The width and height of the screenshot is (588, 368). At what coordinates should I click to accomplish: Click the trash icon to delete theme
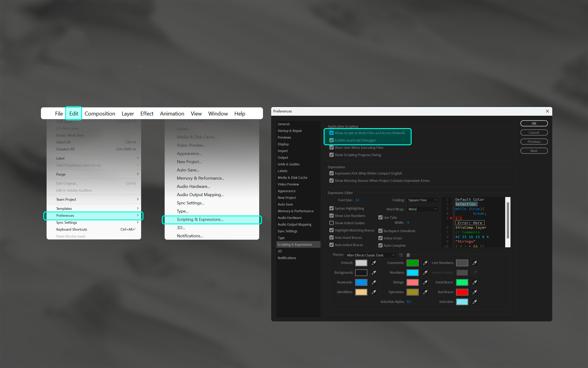(x=408, y=255)
